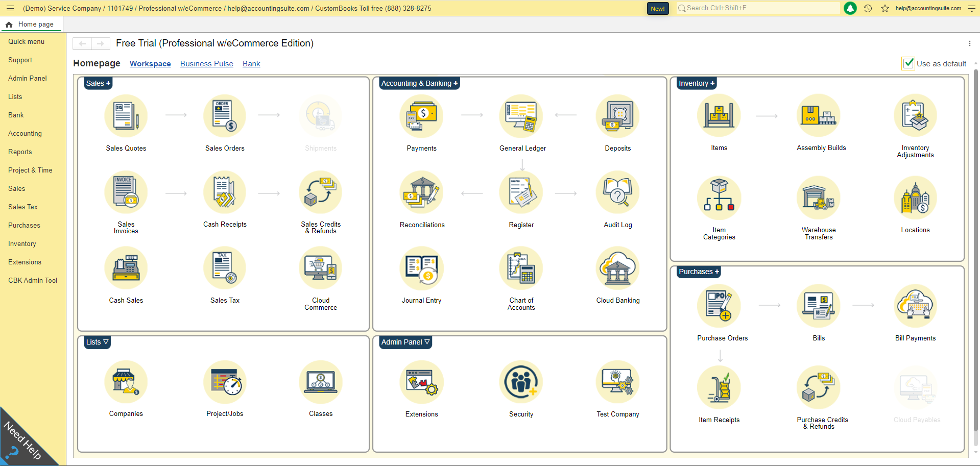Click the Search input field
Image resolution: width=980 pixels, height=466 pixels.
click(x=758, y=8)
